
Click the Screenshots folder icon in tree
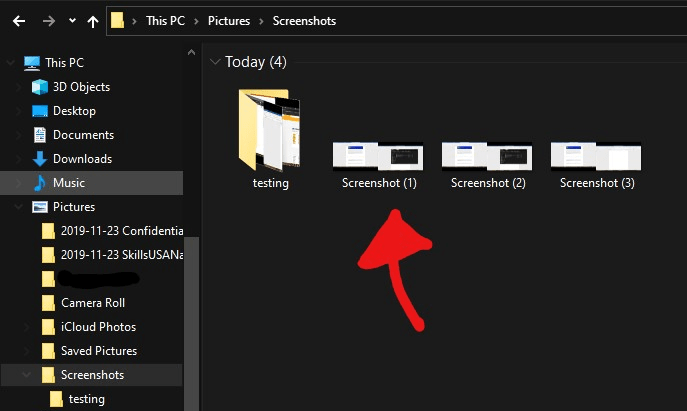coord(48,375)
